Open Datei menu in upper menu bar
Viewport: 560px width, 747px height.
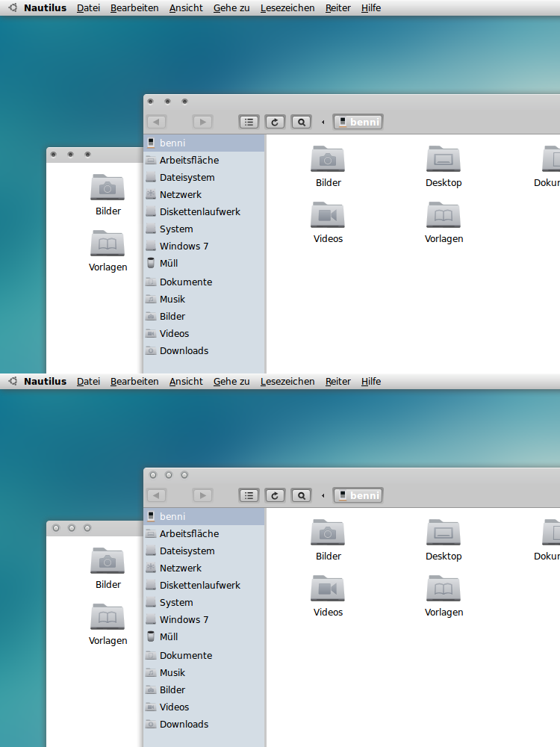point(89,7)
